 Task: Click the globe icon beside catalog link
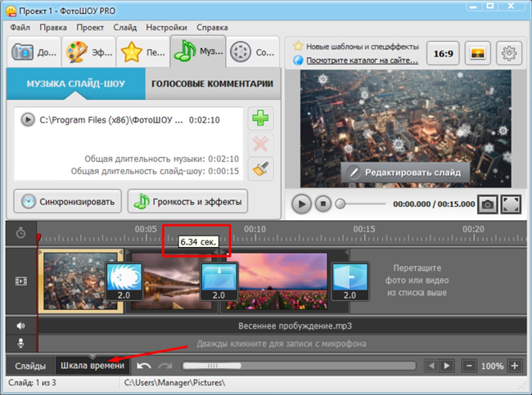298,61
